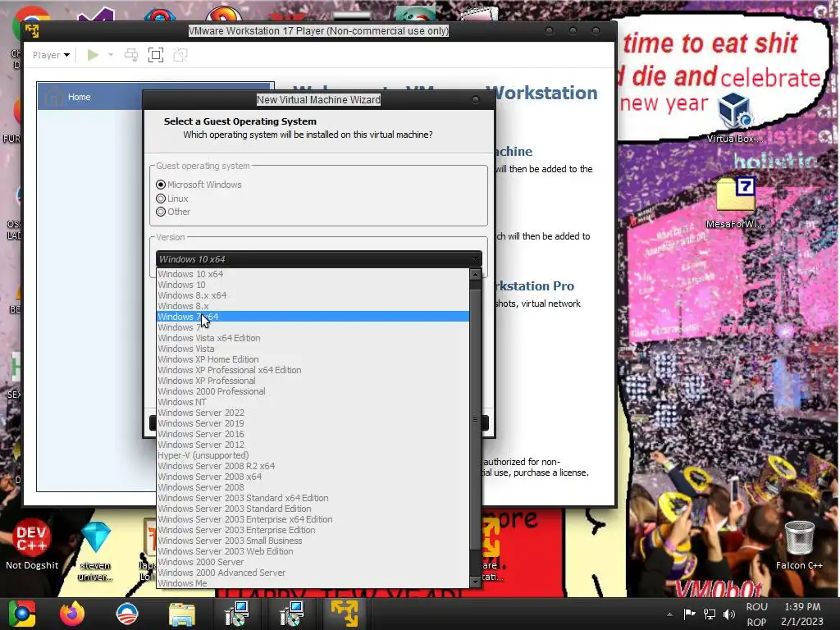The width and height of the screenshot is (840, 630).
Task: Select the Linux radio button
Action: [161, 199]
